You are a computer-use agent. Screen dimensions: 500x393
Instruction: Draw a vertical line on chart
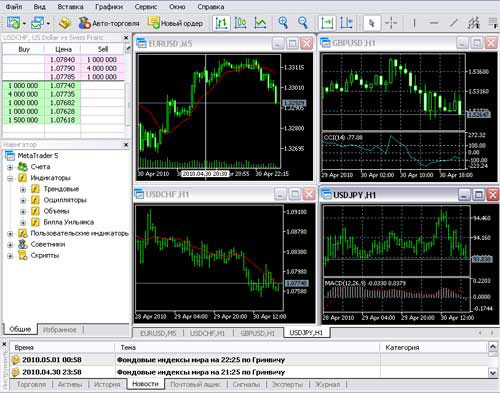pos(414,23)
